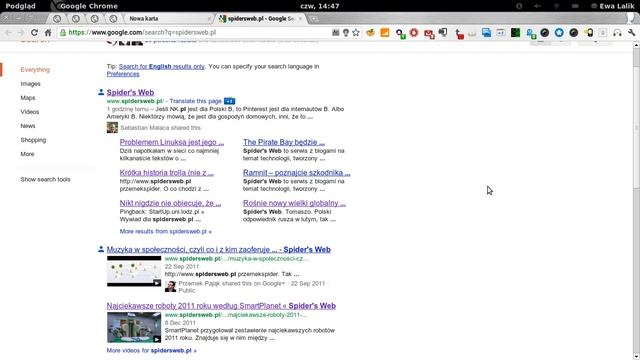Filter results by Shopping
640x360 pixels.
pyautogui.click(x=33, y=140)
